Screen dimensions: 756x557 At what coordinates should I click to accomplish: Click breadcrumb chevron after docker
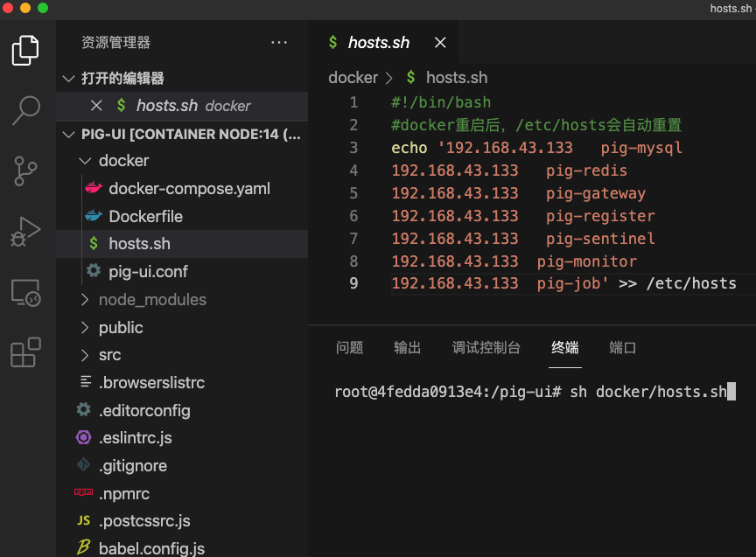click(x=389, y=78)
